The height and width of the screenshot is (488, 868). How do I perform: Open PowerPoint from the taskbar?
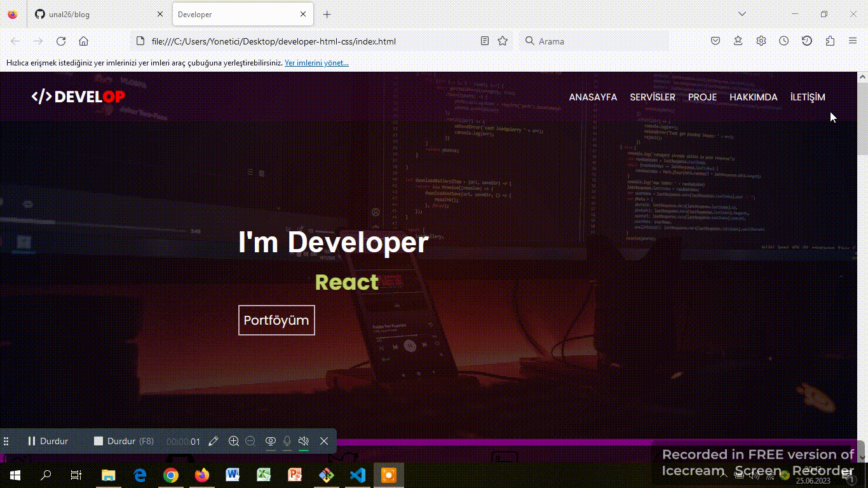295,475
